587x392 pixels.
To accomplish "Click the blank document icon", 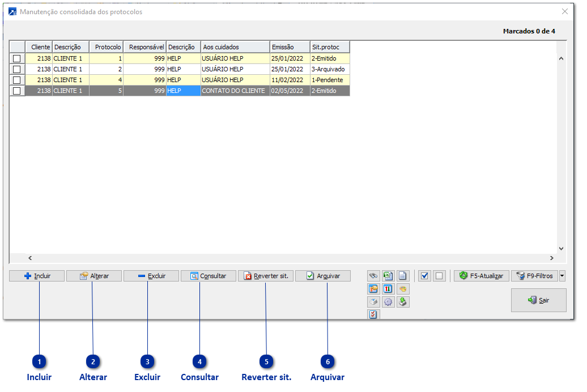I will point(402,276).
